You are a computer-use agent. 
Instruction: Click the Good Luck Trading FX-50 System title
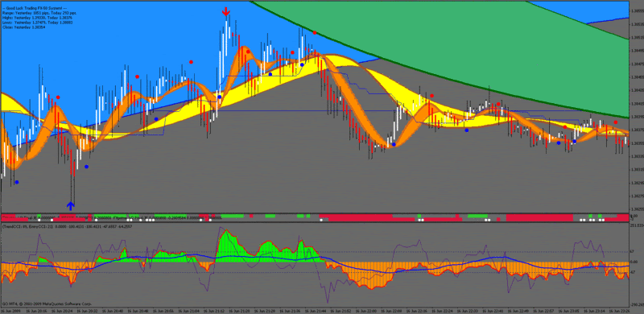35,8
